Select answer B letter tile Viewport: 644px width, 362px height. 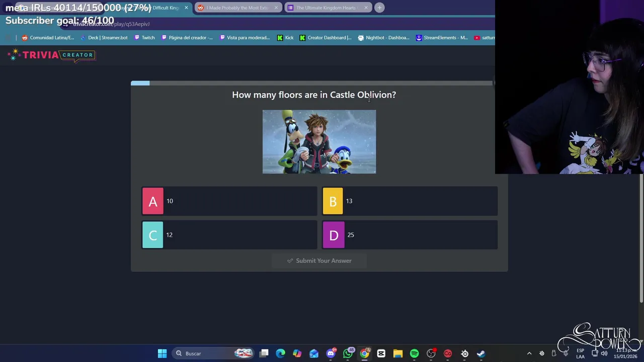click(333, 201)
